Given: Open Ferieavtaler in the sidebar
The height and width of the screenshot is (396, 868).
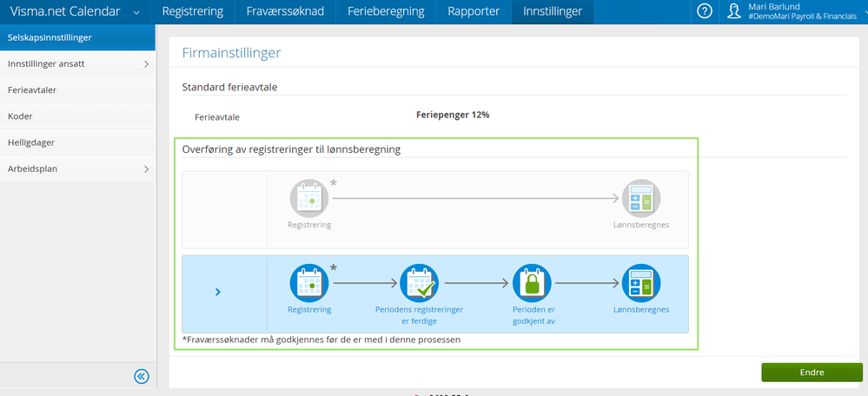Looking at the screenshot, I should click(x=77, y=90).
